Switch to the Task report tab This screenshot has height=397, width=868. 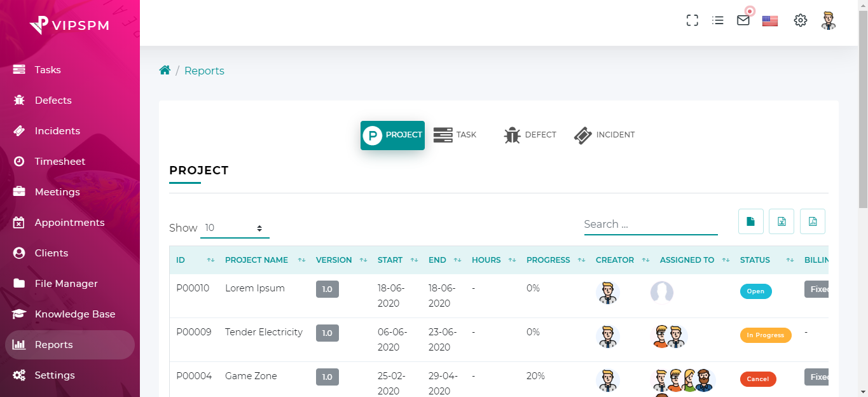click(455, 135)
